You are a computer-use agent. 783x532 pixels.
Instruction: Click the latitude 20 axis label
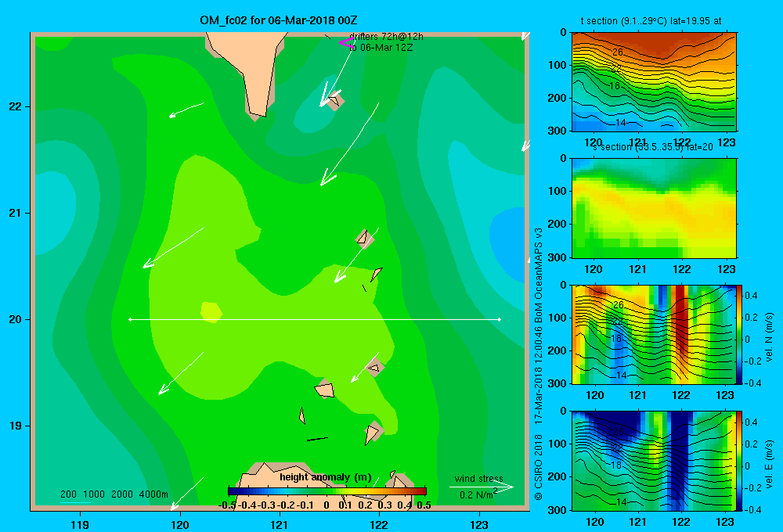[16, 319]
